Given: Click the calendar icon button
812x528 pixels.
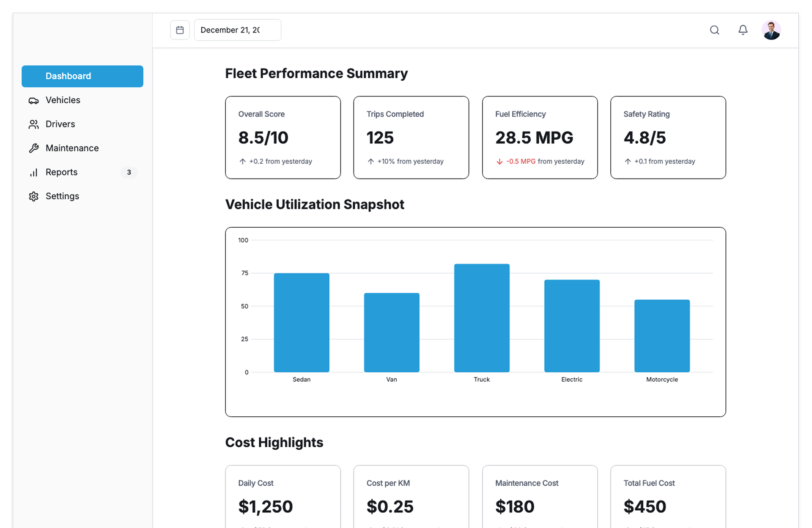Looking at the screenshot, I should point(180,30).
